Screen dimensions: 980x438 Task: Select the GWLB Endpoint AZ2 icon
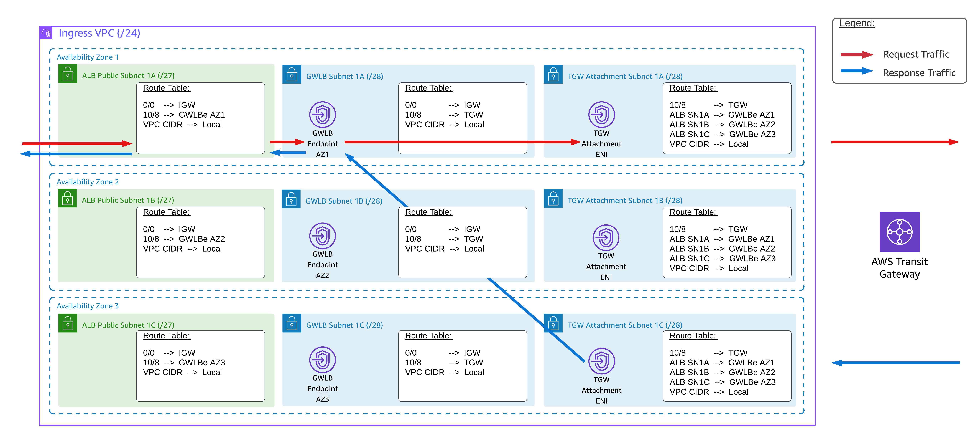tap(322, 236)
